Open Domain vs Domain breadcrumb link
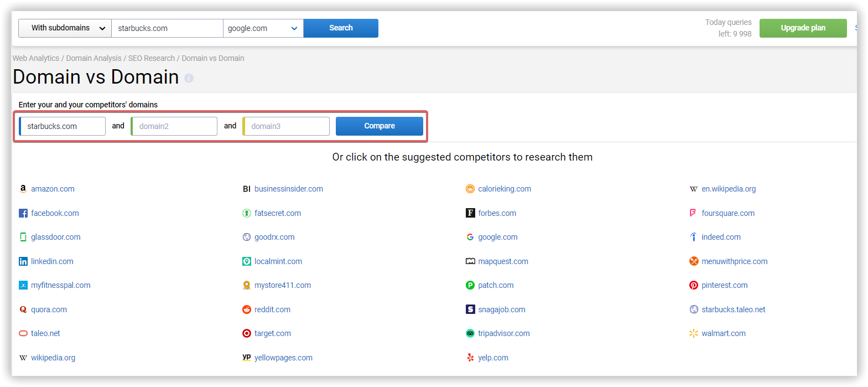 pyautogui.click(x=213, y=58)
